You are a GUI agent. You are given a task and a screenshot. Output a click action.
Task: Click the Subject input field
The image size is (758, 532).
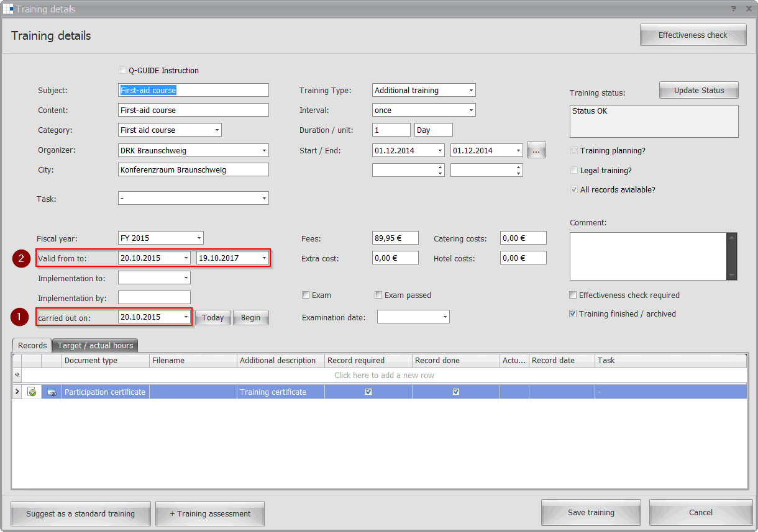point(193,91)
